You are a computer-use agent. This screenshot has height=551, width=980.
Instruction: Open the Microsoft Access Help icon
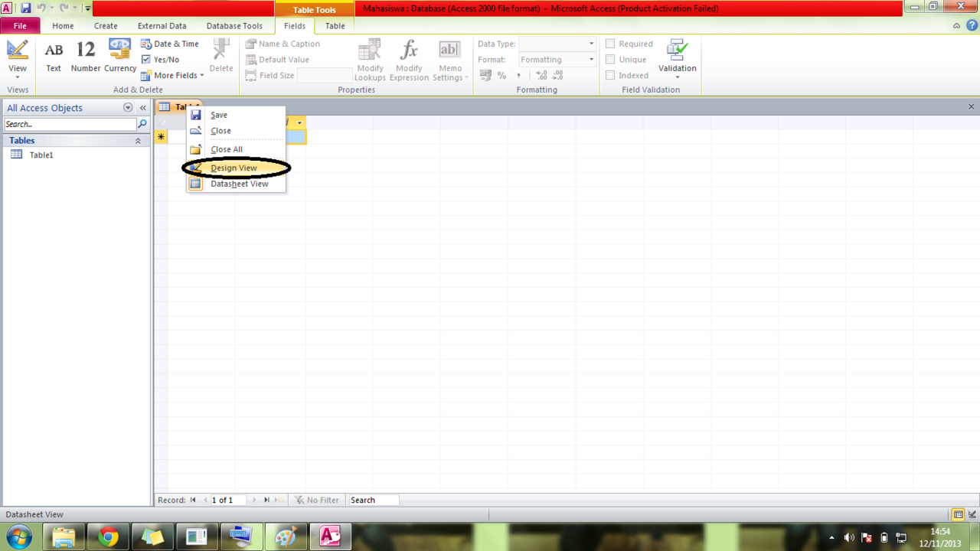[x=970, y=26]
